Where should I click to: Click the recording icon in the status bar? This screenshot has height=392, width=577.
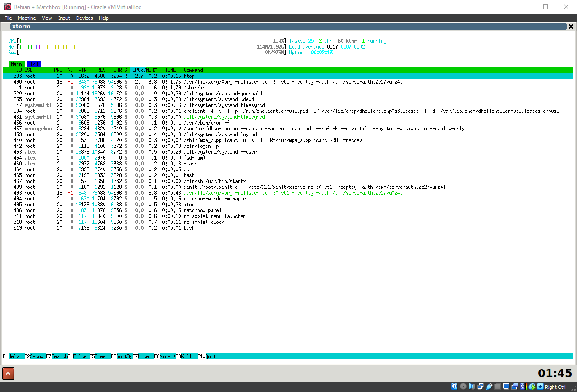pyautogui.click(x=514, y=386)
